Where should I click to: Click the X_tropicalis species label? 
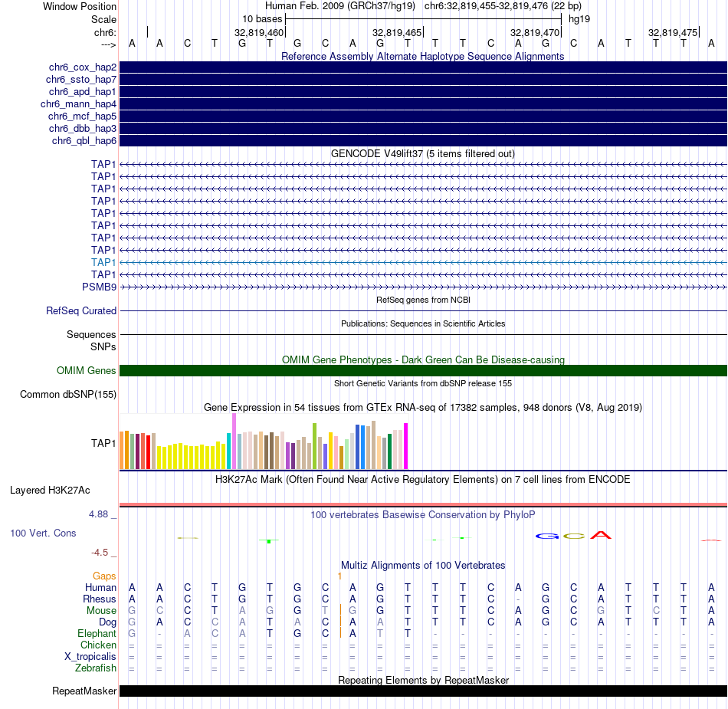coord(90,657)
